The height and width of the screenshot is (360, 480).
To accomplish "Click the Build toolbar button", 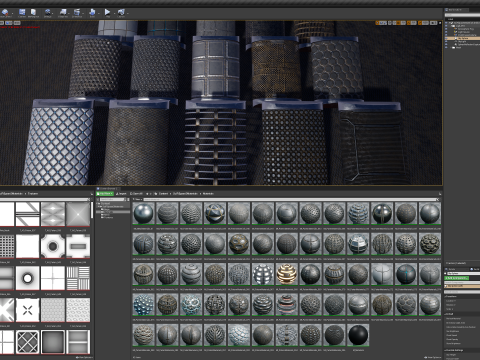I will tap(92, 13).
